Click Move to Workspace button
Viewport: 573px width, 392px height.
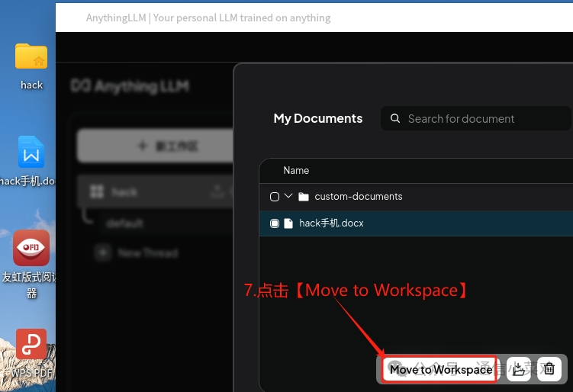[439, 369]
